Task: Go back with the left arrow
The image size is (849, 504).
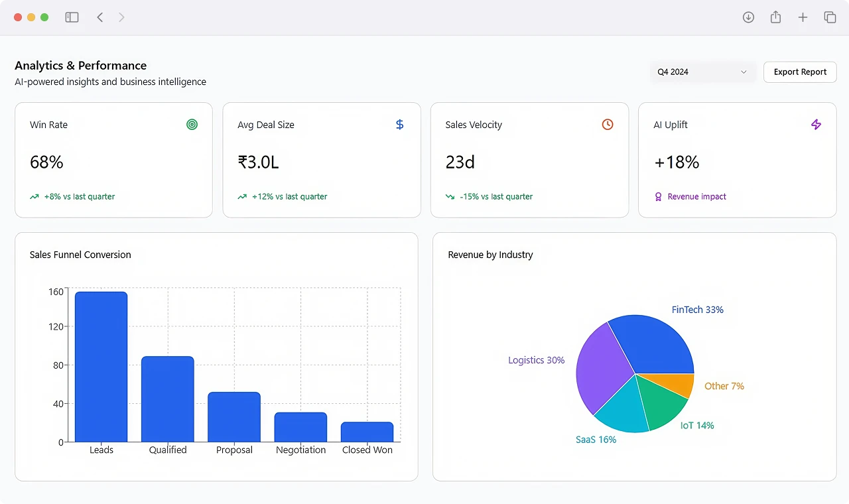Action: tap(100, 17)
